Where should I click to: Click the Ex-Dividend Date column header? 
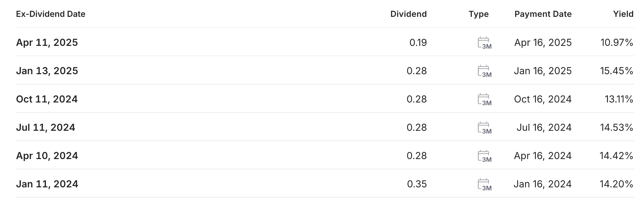tap(51, 14)
